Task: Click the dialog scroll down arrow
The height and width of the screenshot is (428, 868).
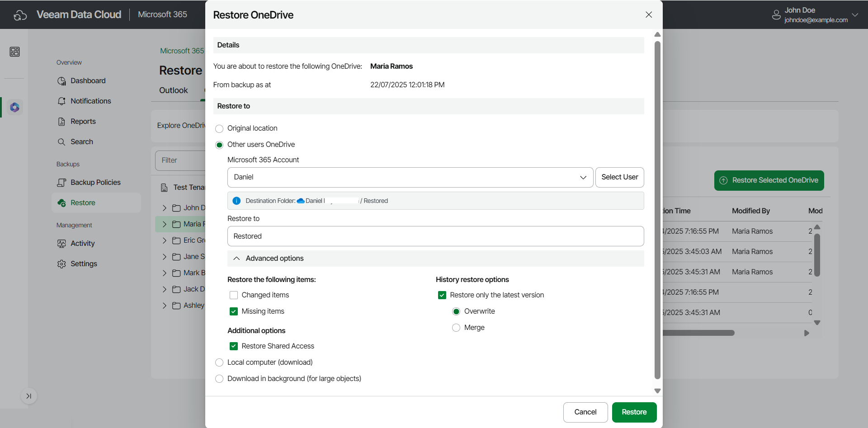Action: pos(657,391)
